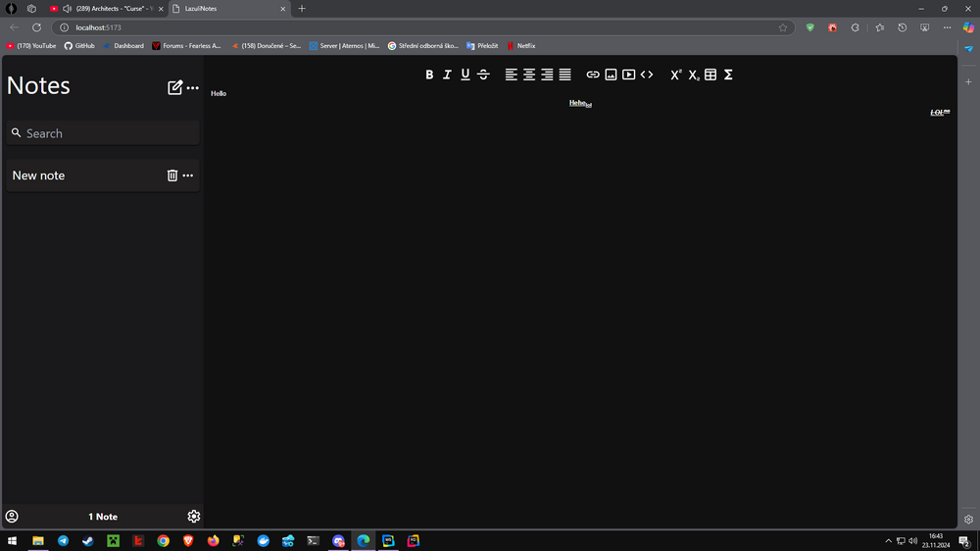Open the Notes header more options menu
Screen dimensions: 980x551
192,87
